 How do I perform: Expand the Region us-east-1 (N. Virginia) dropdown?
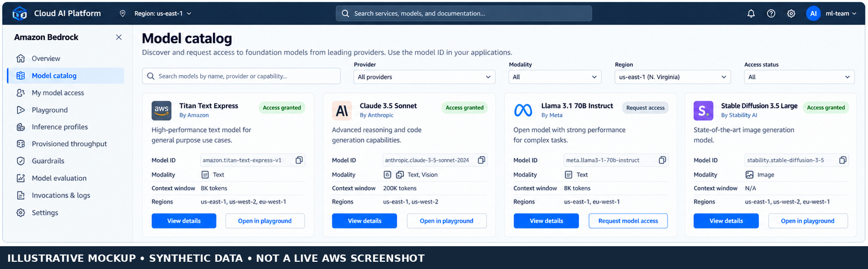[673, 77]
